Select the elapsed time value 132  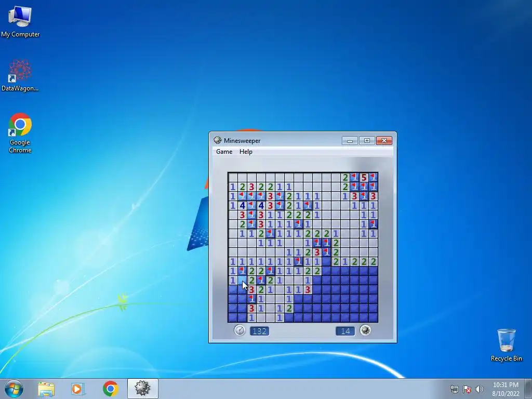tap(260, 331)
